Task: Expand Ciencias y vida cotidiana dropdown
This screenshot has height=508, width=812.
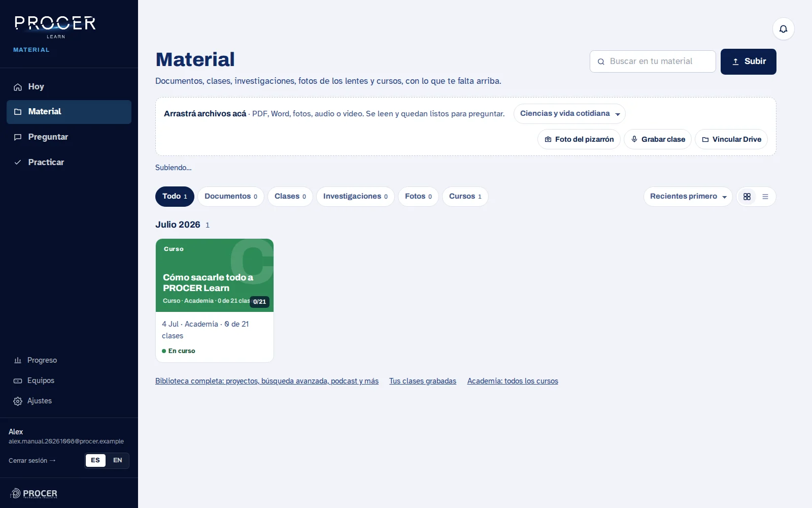Action: click(569, 114)
